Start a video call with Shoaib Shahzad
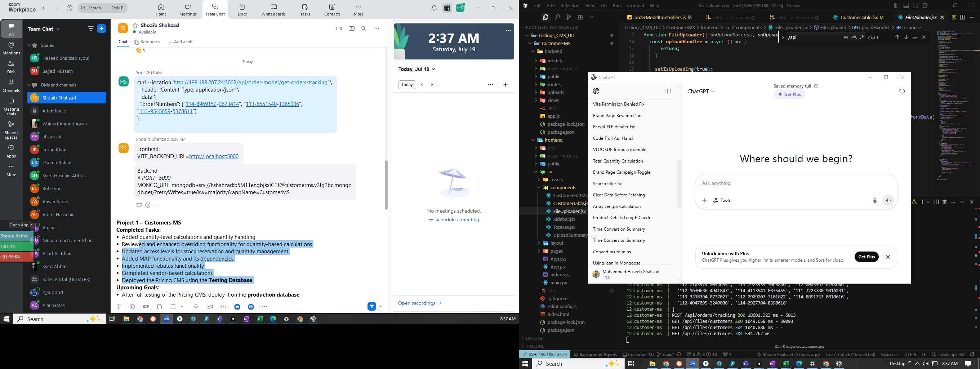The height and width of the screenshot is (369, 980). click(339, 28)
